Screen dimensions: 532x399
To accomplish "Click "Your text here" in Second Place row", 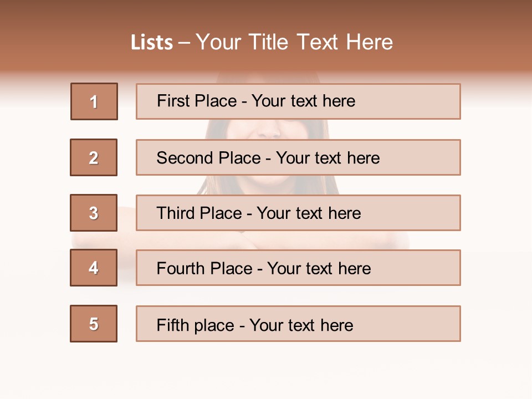I will 328,158.
